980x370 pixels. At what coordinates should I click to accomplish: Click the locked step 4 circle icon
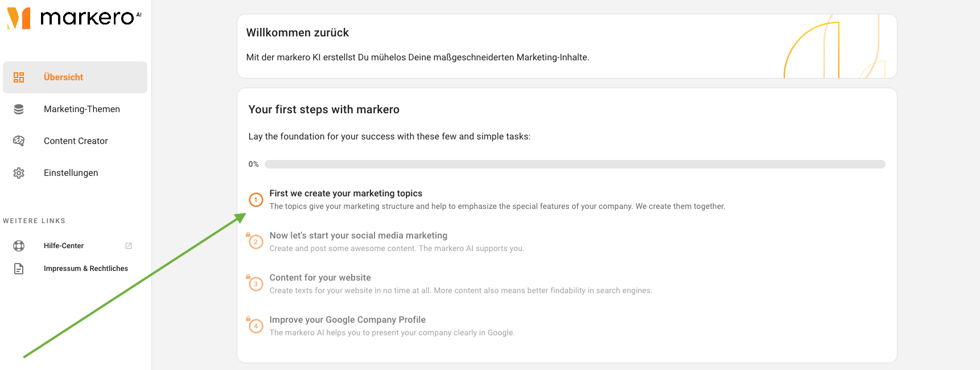click(x=256, y=326)
